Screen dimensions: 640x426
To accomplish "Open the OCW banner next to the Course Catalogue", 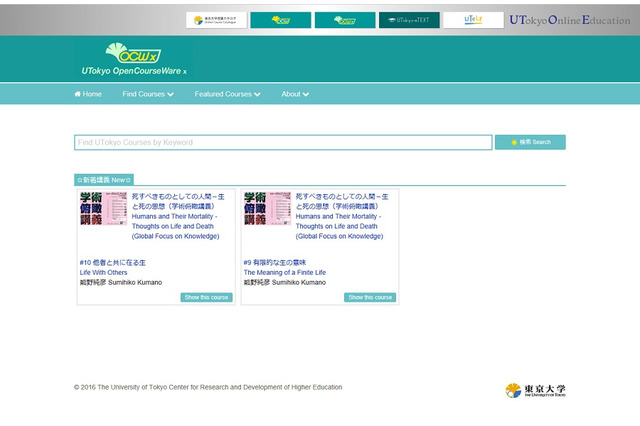I will pyautogui.click(x=281, y=20).
